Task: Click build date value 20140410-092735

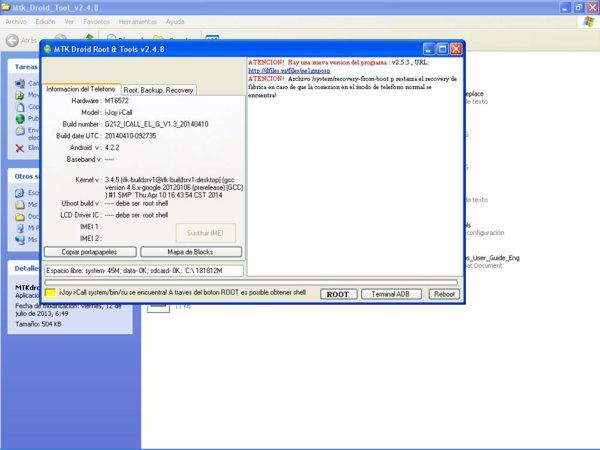Action: tap(130, 136)
